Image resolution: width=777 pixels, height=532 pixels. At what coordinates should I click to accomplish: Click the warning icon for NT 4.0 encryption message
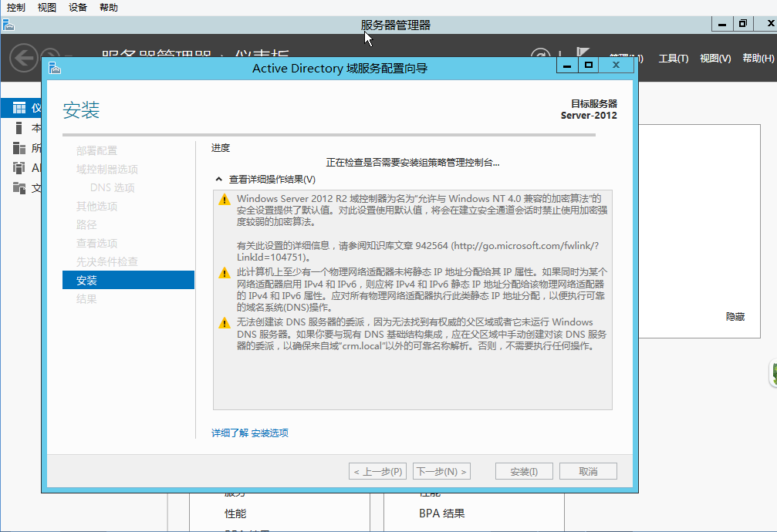(225, 199)
